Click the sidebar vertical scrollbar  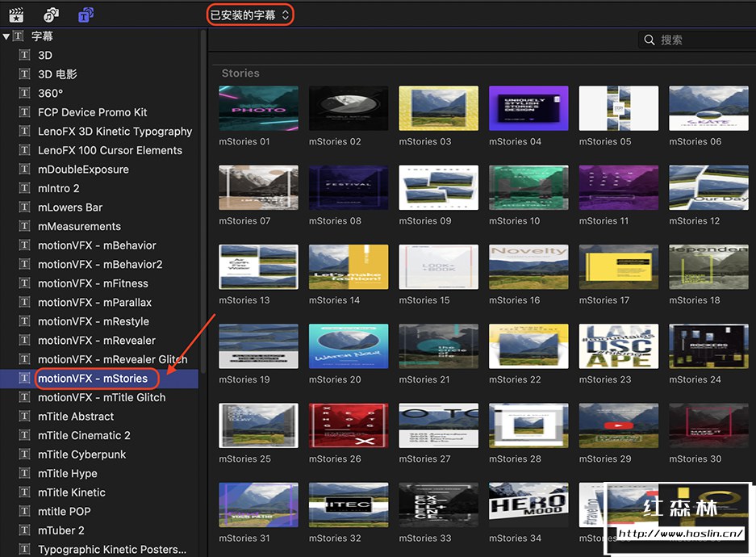tap(203, 202)
